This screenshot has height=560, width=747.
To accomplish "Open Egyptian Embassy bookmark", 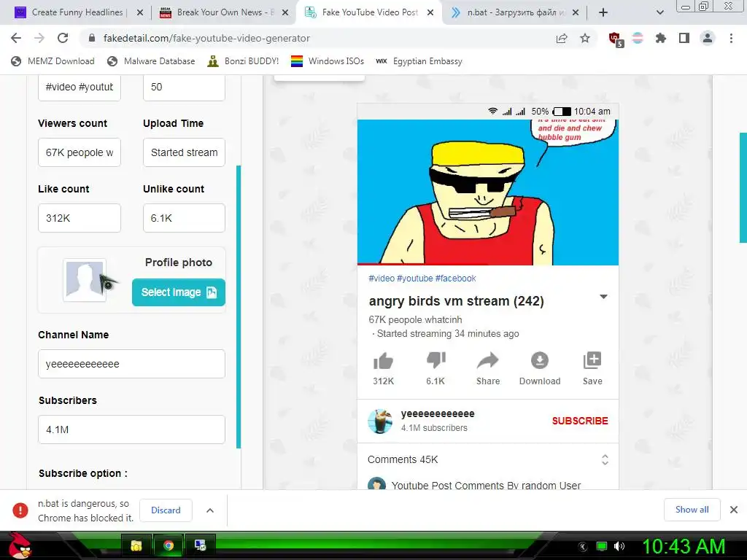I will tap(419, 61).
